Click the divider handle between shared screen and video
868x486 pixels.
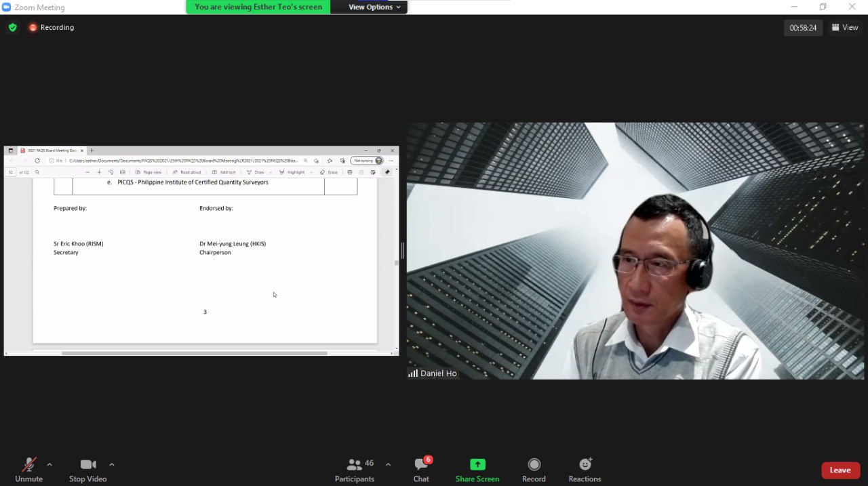click(x=403, y=251)
